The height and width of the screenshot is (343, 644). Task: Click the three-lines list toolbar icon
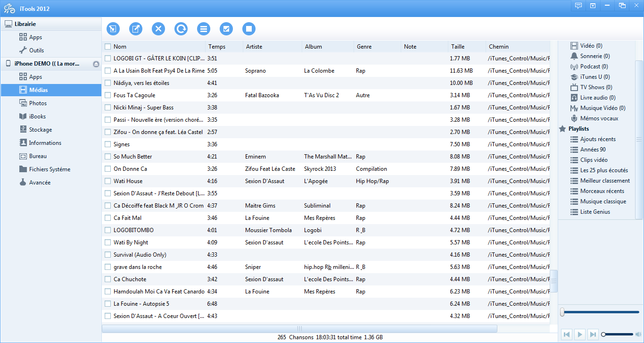click(204, 29)
